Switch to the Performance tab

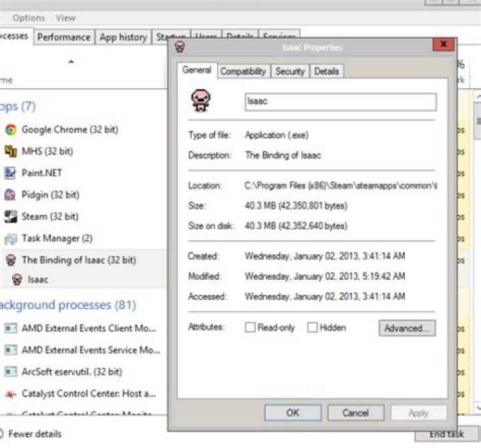64,37
